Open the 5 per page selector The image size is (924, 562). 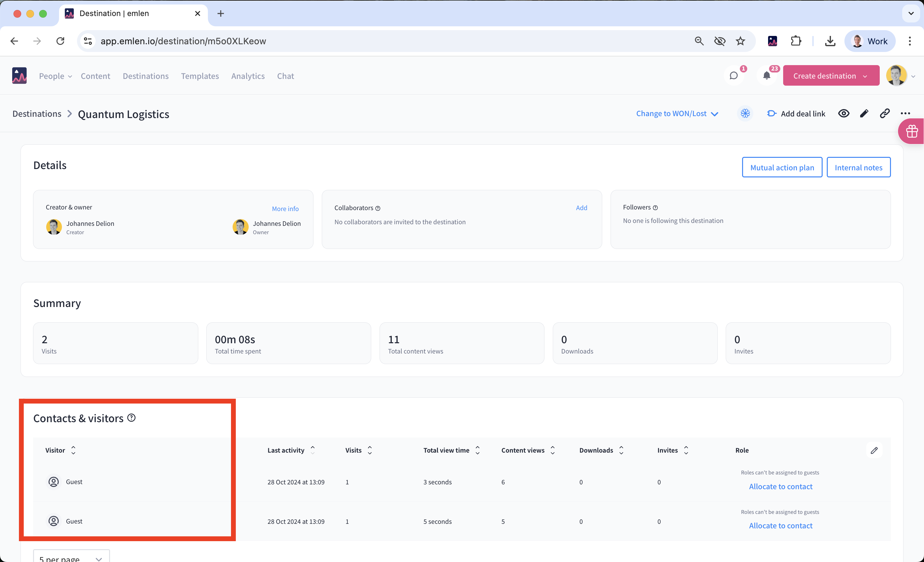point(71,558)
